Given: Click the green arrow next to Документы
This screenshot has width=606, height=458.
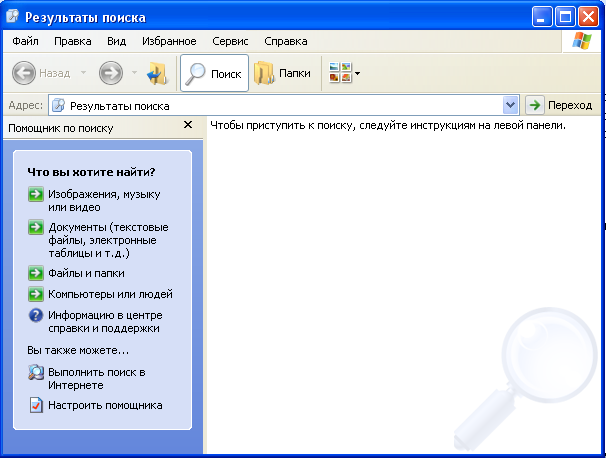Looking at the screenshot, I should tap(36, 227).
